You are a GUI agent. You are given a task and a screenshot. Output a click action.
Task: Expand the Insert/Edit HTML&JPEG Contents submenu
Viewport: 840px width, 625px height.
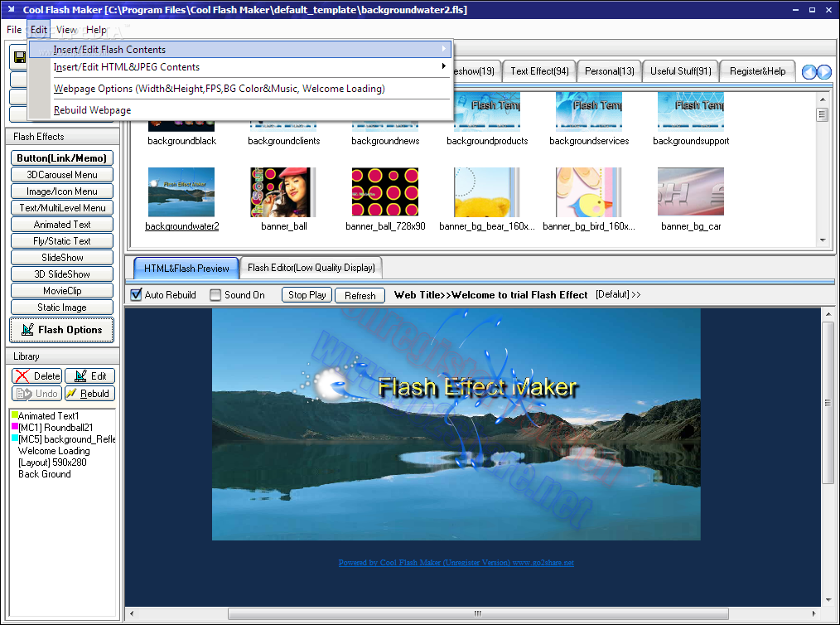pos(240,67)
